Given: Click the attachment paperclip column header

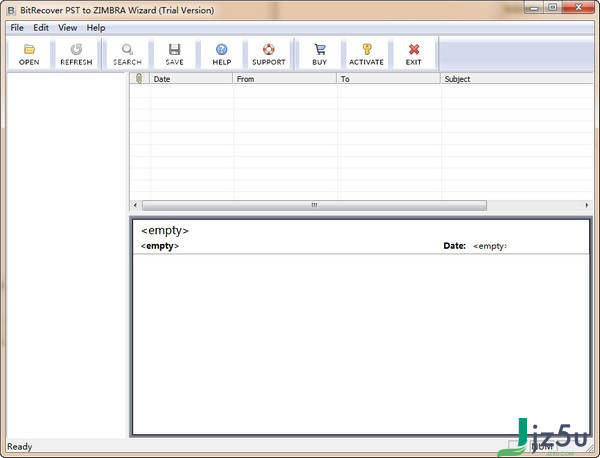Looking at the screenshot, I should (x=139, y=78).
